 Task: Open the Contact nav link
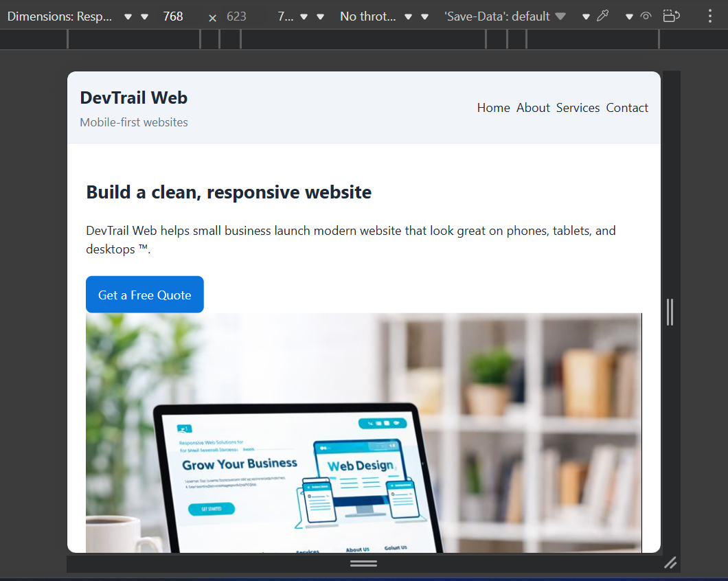coord(627,108)
